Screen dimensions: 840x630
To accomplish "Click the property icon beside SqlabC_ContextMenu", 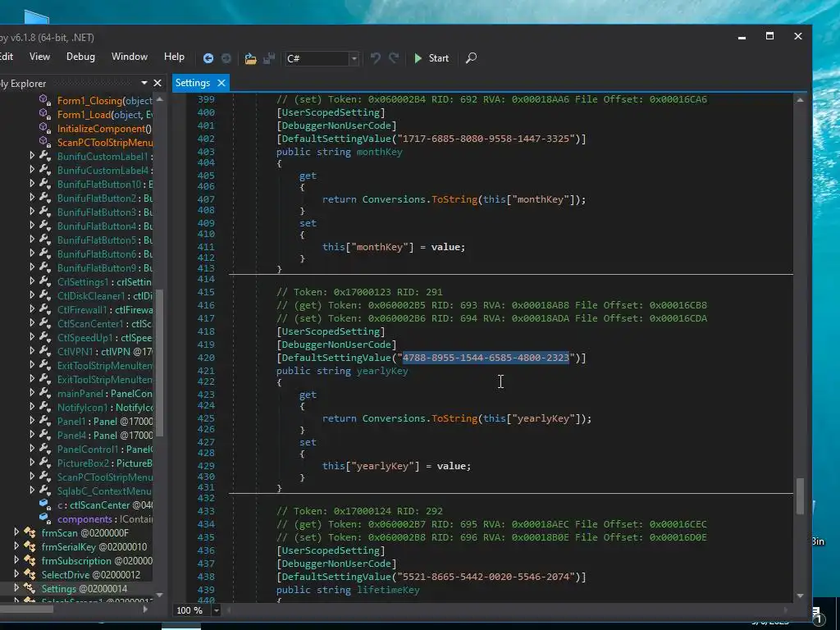I will coord(45,491).
